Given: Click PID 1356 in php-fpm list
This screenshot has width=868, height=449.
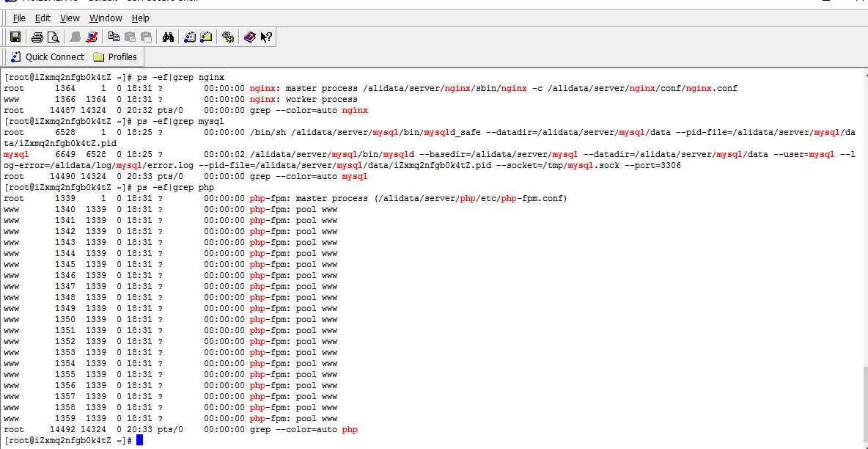Looking at the screenshot, I should pos(65,385).
